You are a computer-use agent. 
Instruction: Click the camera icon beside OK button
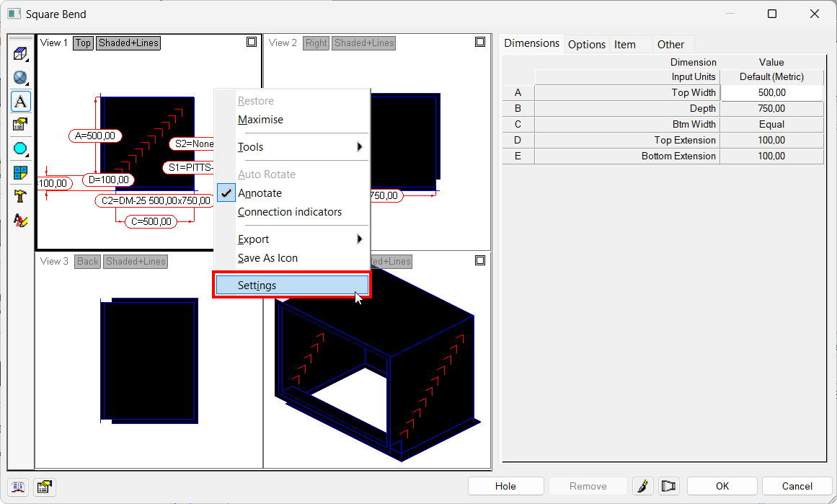[668, 485]
